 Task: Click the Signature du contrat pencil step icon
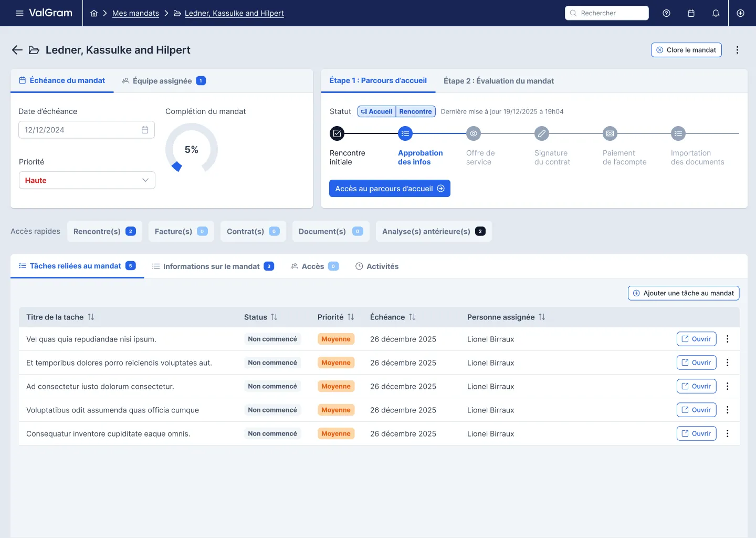[541, 133]
